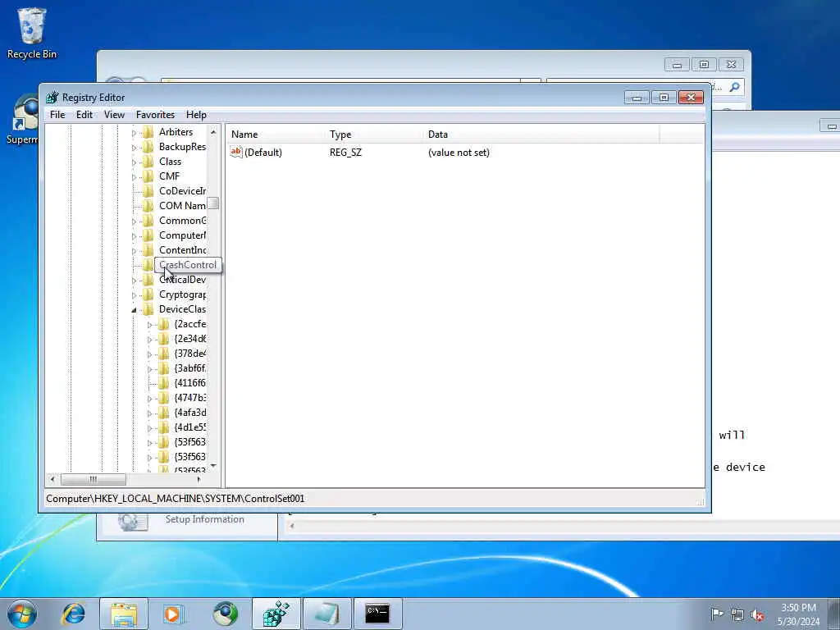Select the BackupRestore folder icon

(x=148, y=147)
